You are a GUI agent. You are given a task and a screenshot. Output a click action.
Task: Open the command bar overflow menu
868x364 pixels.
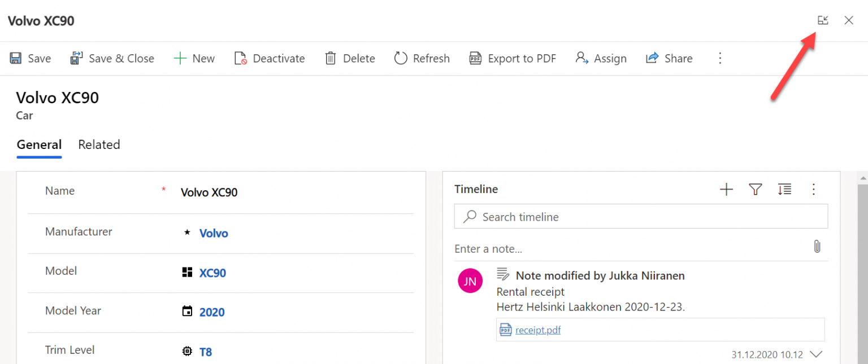click(x=720, y=58)
